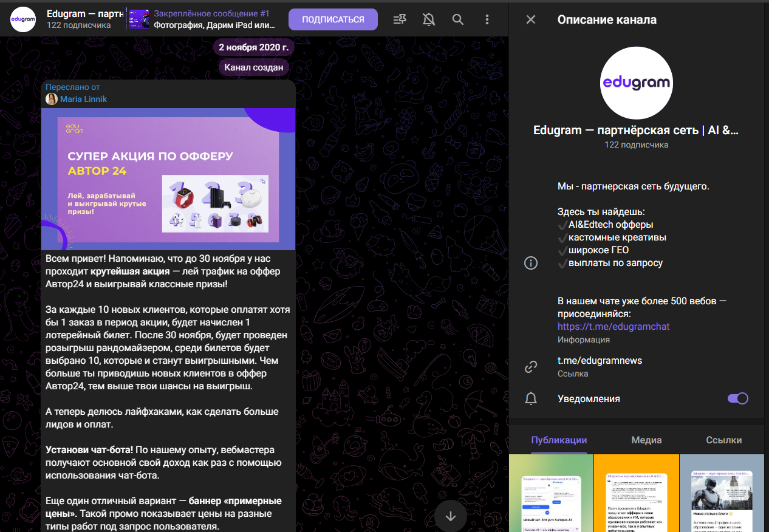Close the channel description panel

[531, 19]
